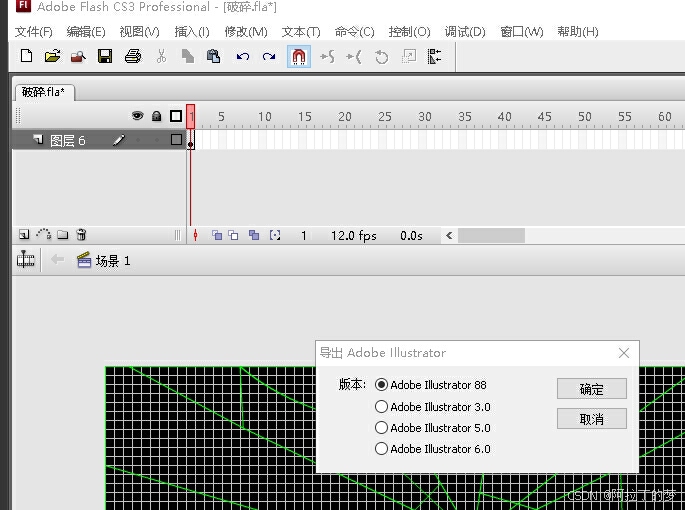
Task: Click the timeline horizontal scrollbar thumb
Action: 491,236
